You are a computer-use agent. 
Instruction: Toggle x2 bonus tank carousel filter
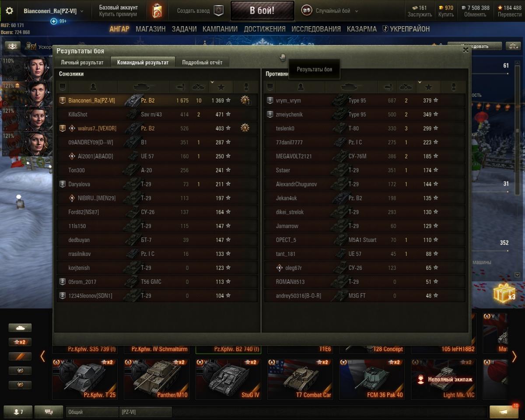[x=20, y=342]
